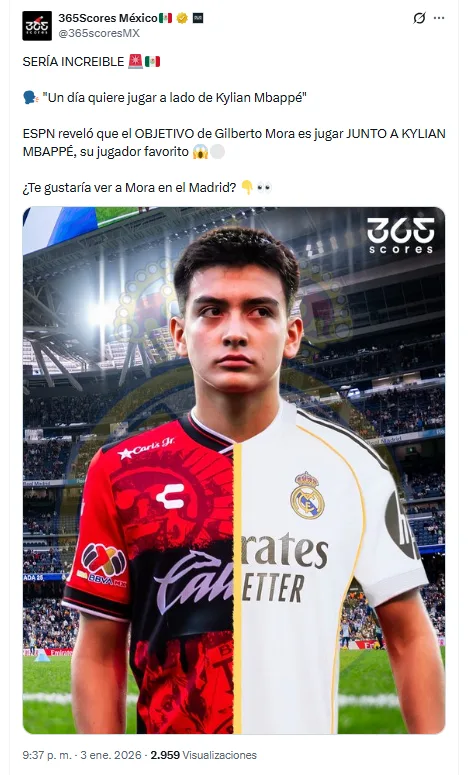This screenshot has height=775, width=468.
Task: Open the Grok explain-post icon
Action: pos(419,18)
